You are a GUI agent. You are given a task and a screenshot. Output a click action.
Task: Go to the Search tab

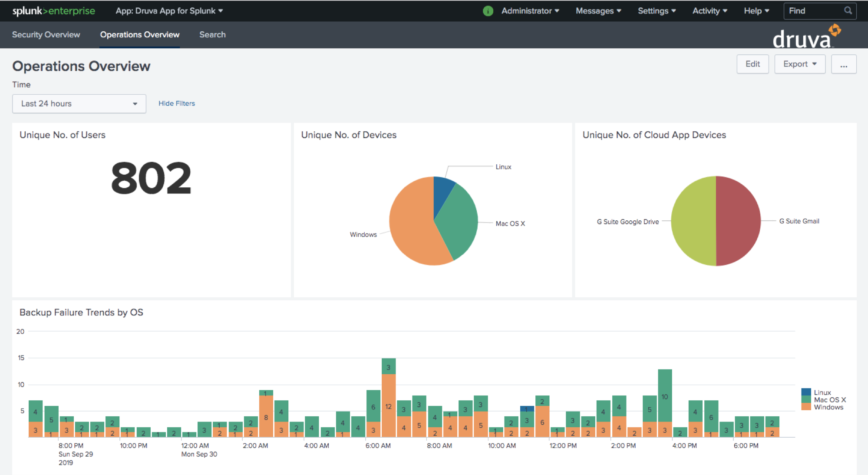pyautogui.click(x=212, y=35)
